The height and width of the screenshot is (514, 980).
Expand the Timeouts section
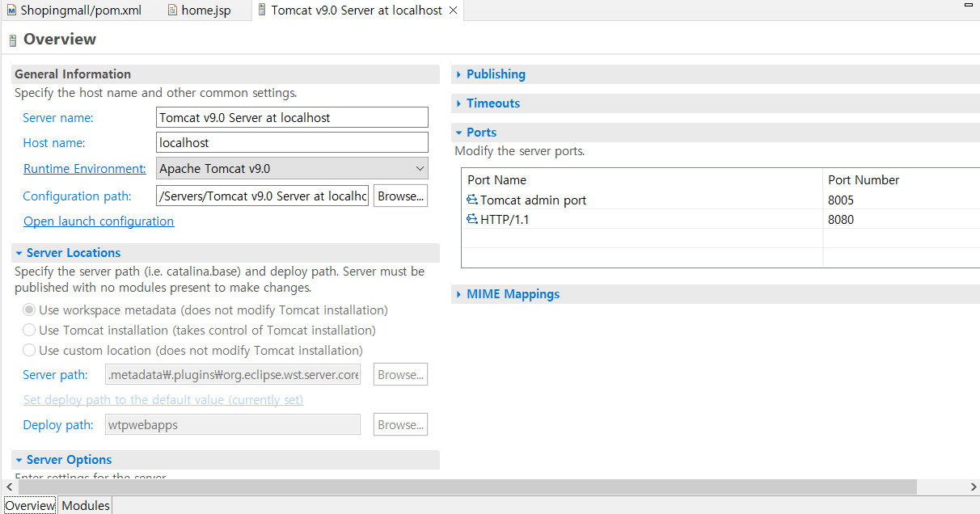tap(458, 103)
